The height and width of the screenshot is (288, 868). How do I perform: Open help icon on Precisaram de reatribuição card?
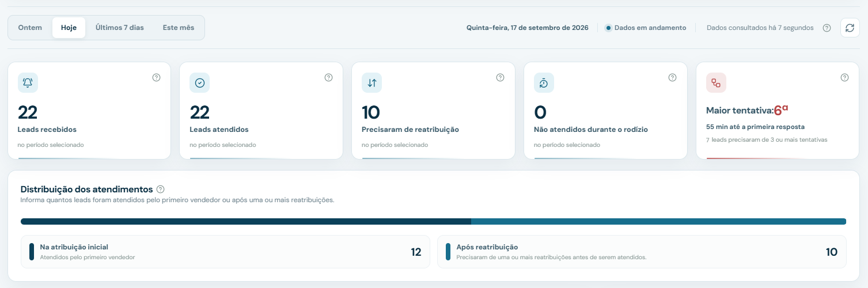tap(500, 77)
